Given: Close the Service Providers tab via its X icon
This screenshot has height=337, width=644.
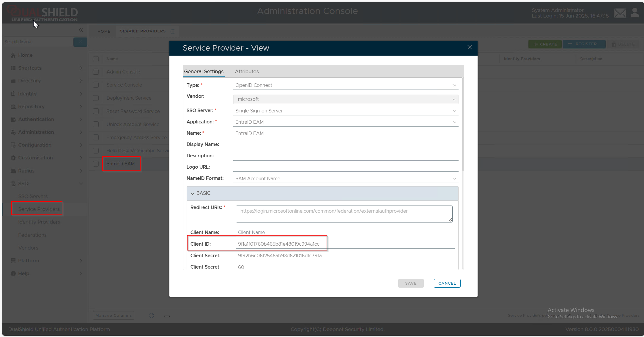Looking at the screenshot, I should (x=173, y=31).
